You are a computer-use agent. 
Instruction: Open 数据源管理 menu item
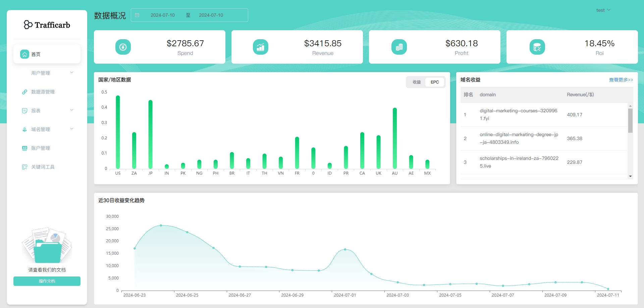(47, 92)
